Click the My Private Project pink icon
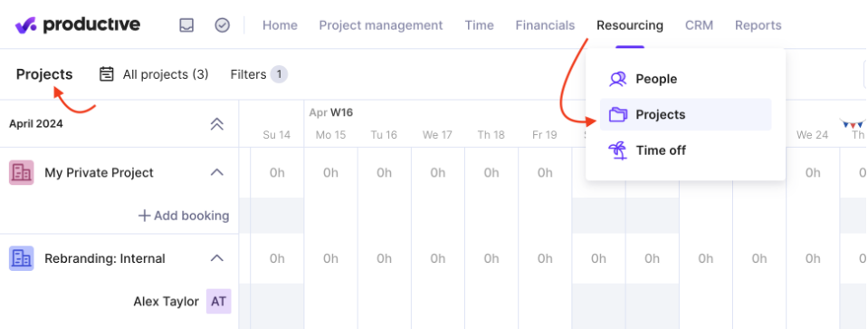Screen dimensions: 868x329 tap(22, 172)
